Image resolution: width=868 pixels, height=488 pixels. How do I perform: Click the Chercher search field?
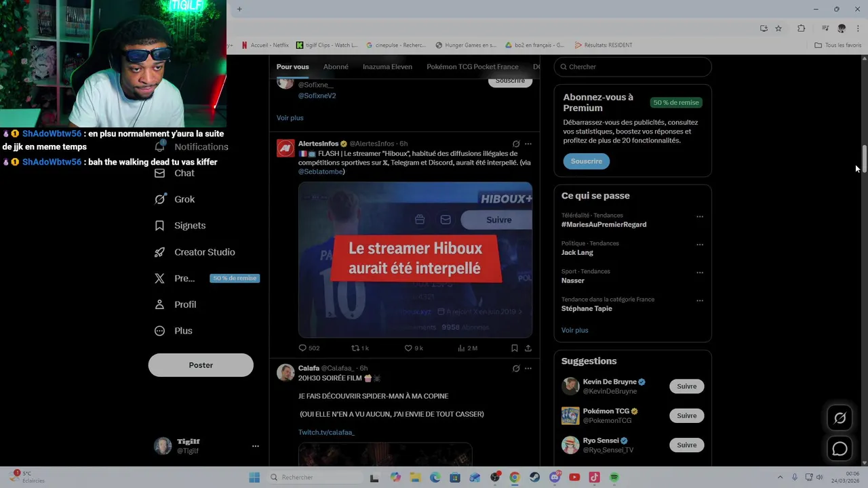coord(633,67)
